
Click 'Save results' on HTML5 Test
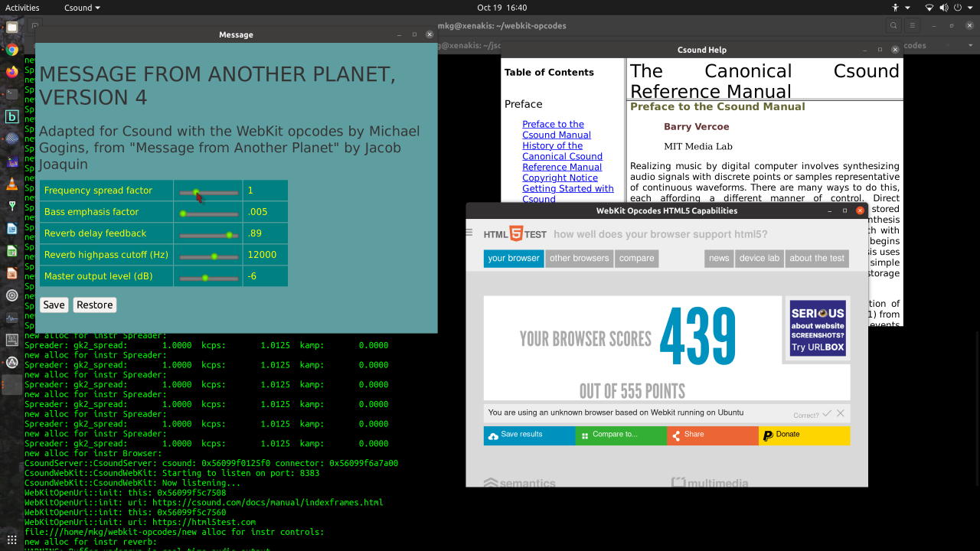pos(529,435)
